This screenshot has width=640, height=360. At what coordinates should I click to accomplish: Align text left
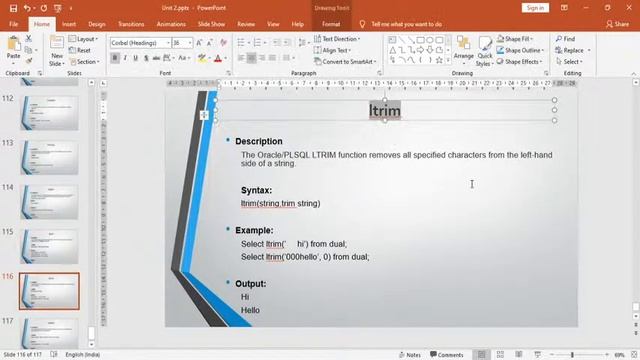coord(241,58)
